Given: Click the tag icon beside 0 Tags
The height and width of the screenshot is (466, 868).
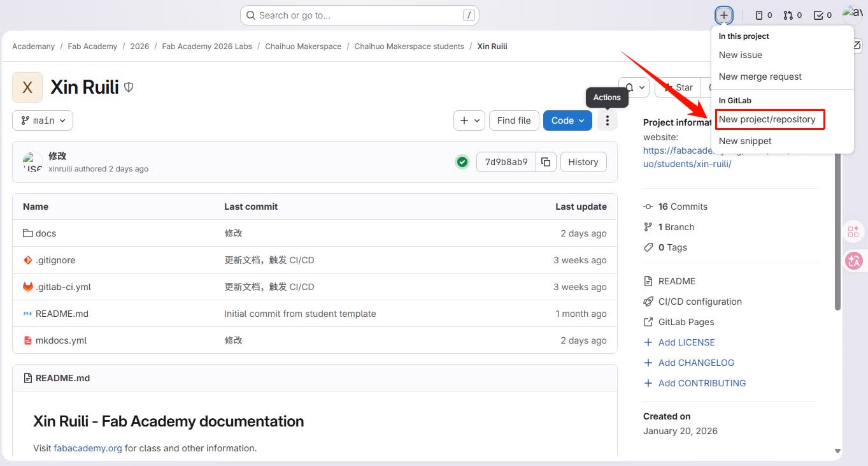Looking at the screenshot, I should point(648,247).
